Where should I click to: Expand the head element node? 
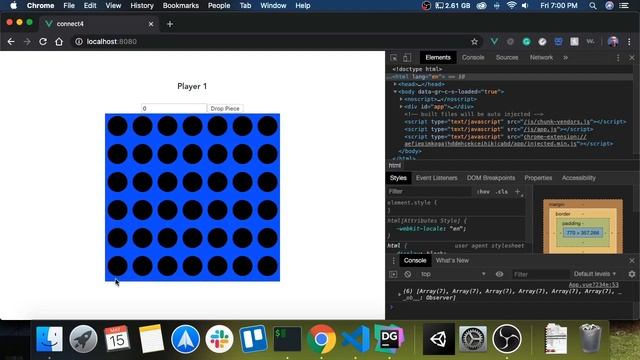pyautogui.click(x=395, y=84)
